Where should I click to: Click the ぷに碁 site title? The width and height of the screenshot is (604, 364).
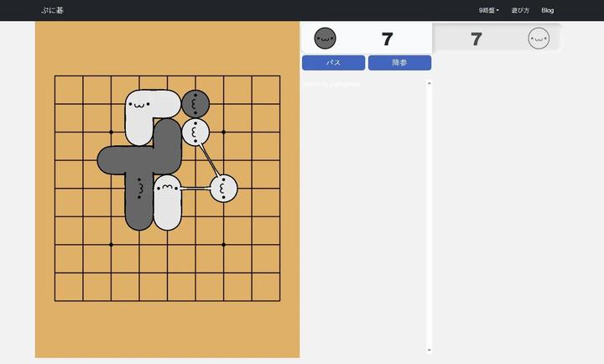coord(52,10)
